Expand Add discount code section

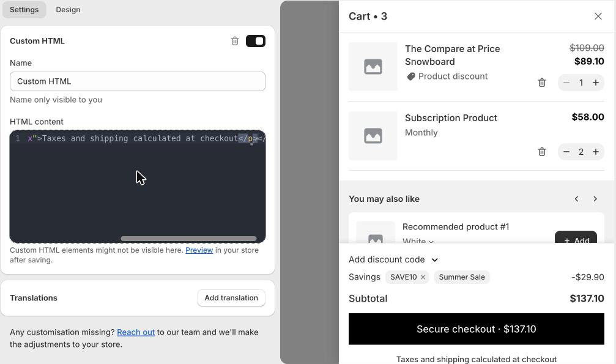pos(393,259)
